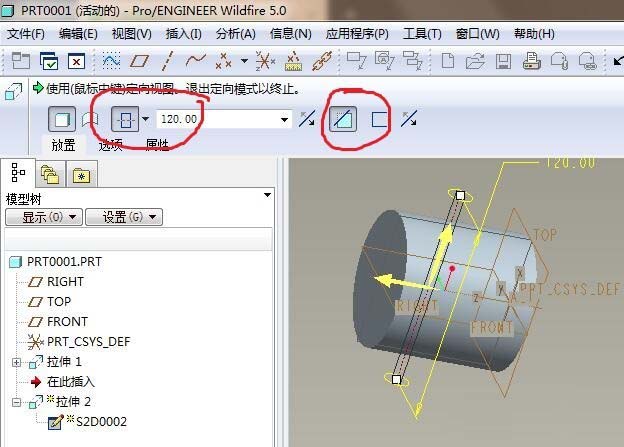Open the 应用程序(P) menu
This screenshot has width=624, height=447.
click(x=357, y=34)
